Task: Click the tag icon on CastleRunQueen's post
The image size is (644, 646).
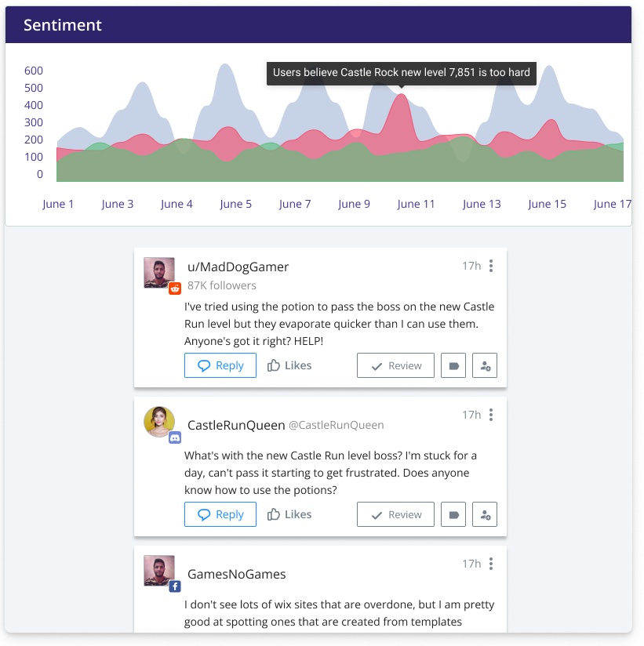Action: click(453, 514)
